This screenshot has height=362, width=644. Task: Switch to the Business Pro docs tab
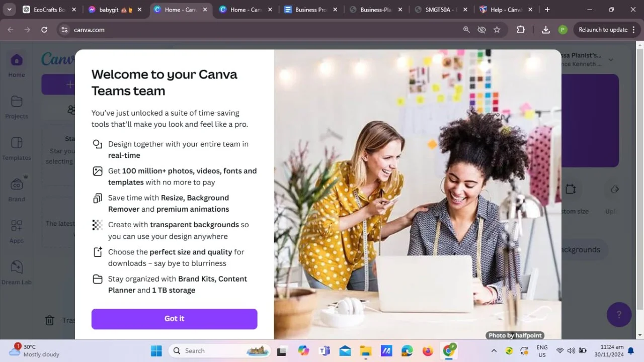pyautogui.click(x=305, y=10)
